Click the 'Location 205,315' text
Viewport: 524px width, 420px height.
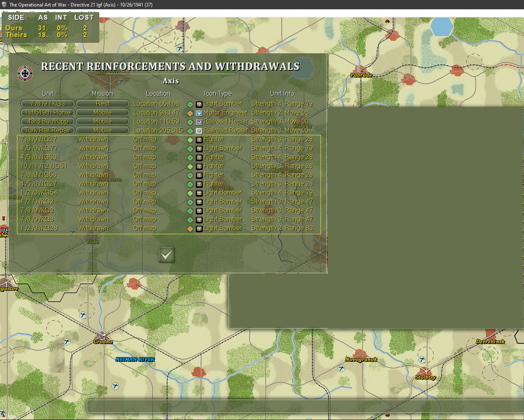tap(158, 130)
